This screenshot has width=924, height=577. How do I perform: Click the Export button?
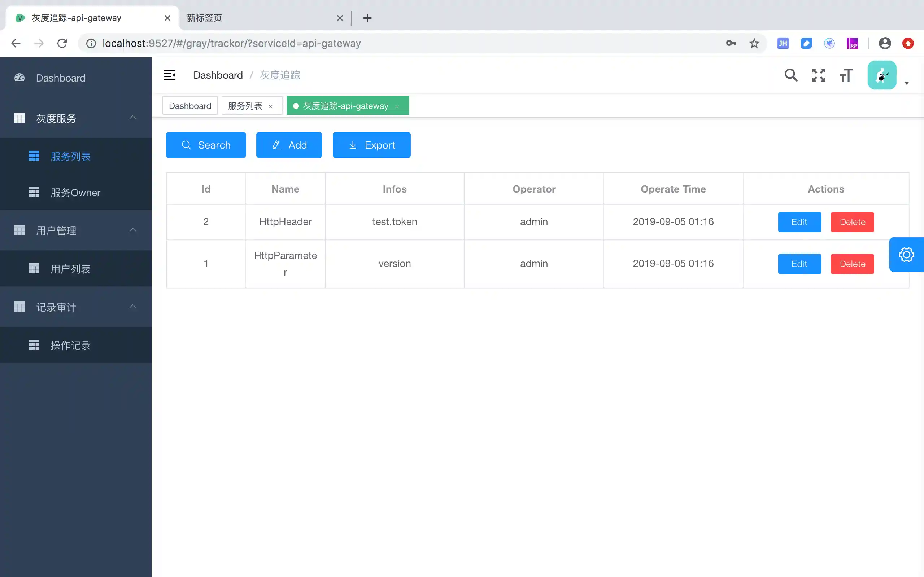coord(371,145)
